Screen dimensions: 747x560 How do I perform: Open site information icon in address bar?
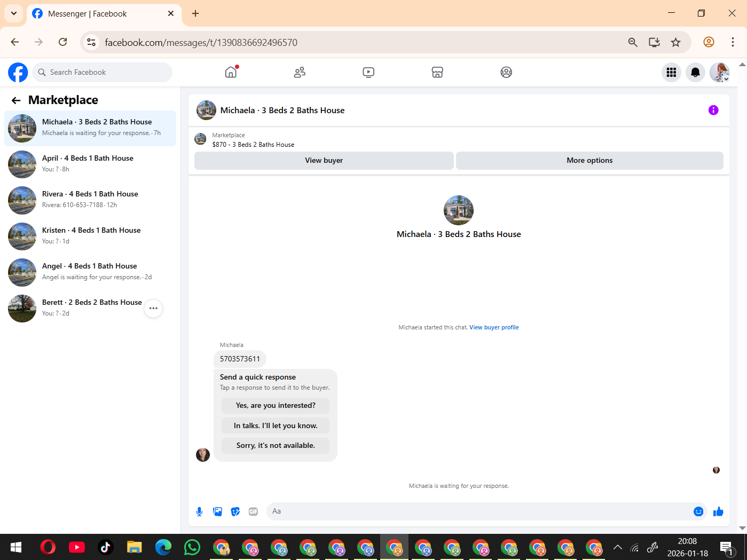click(91, 42)
